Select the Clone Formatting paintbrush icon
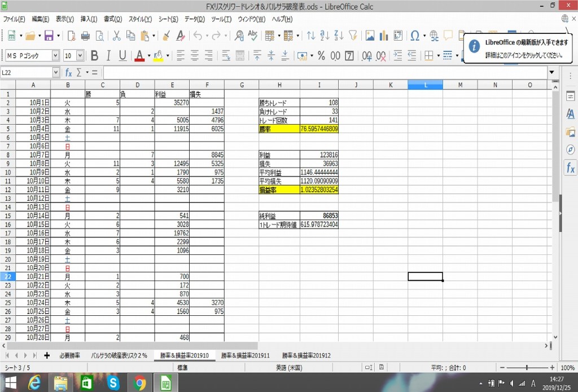The width and height of the screenshot is (578, 392). [x=167, y=36]
